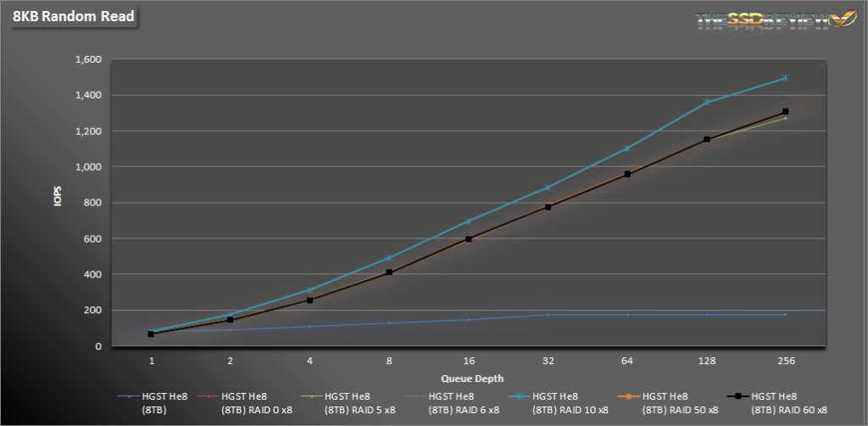The height and width of the screenshot is (426, 868).
Task: Click the RAID 10 data point at queue depth 64
Action: (627, 149)
